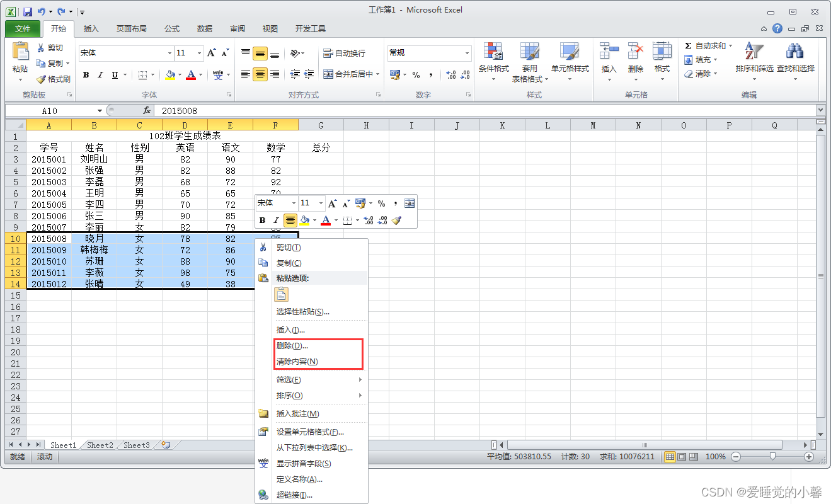
Task: Switch to the Data (数据) tab
Action: click(205, 29)
